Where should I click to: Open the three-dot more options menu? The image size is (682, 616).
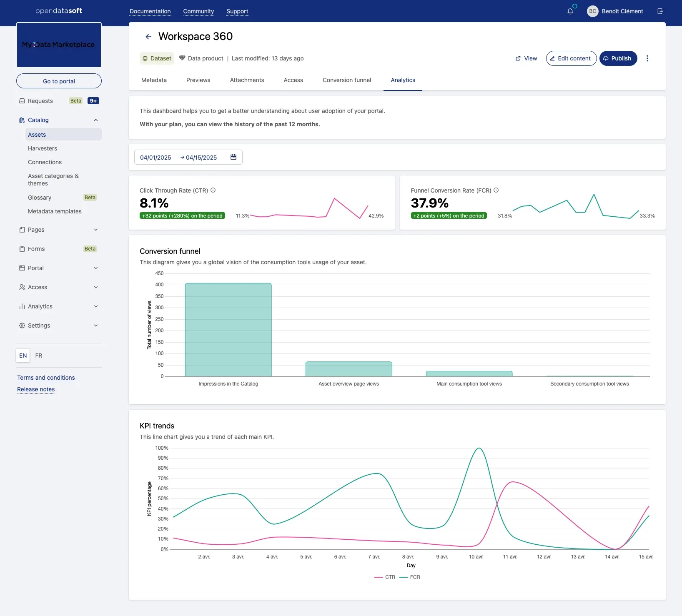coord(647,58)
